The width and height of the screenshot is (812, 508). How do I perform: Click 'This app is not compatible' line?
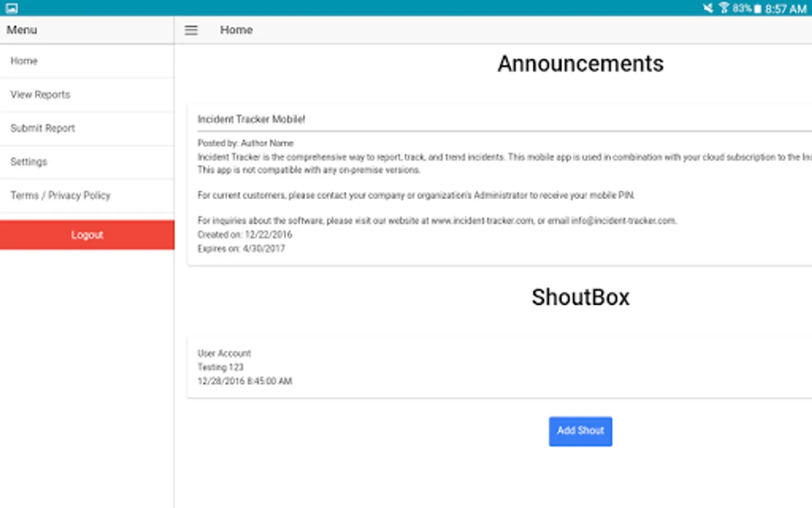pos(309,170)
